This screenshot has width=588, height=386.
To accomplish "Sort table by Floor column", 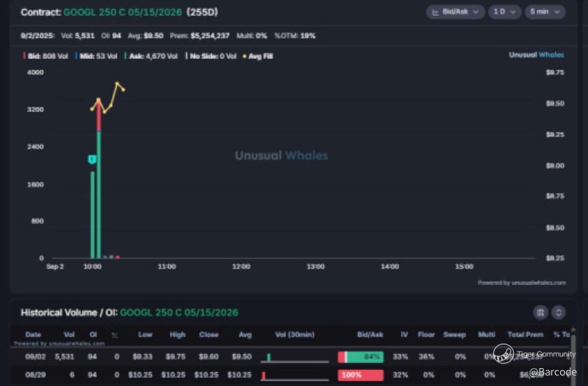I will coord(426,334).
